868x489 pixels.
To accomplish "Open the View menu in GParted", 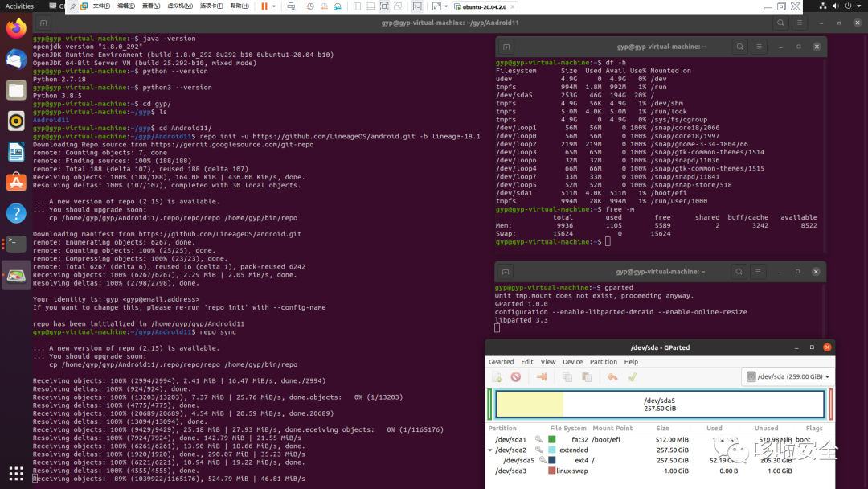I will pyautogui.click(x=548, y=362).
